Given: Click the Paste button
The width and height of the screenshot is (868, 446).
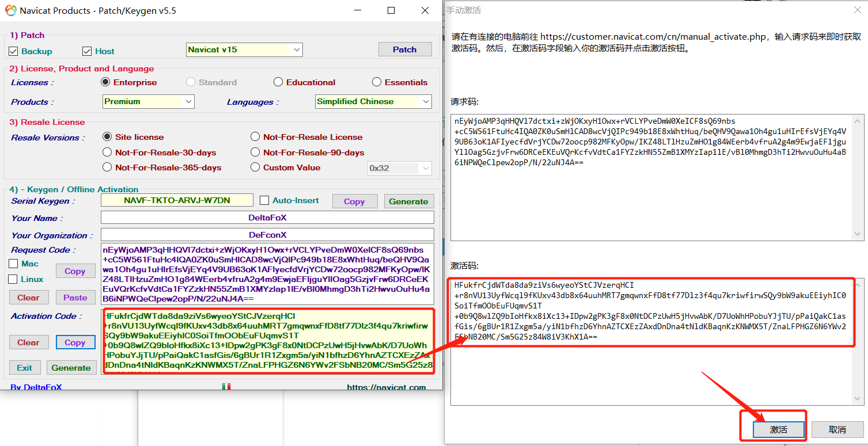Looking at the screenshot, I should pyautogui.click(x=75, y=298).
